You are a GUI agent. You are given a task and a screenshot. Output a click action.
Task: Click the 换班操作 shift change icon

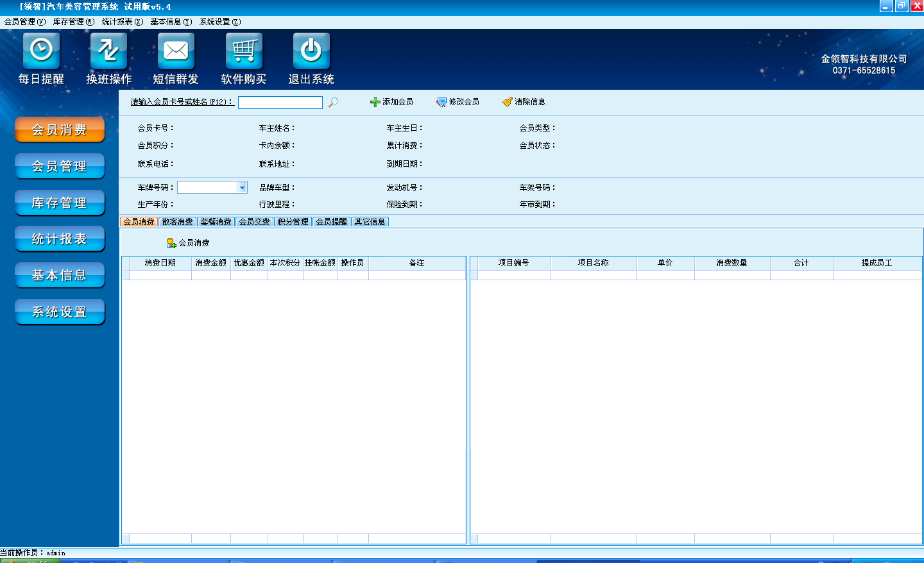pyautogui.click(x=108, y=51)
